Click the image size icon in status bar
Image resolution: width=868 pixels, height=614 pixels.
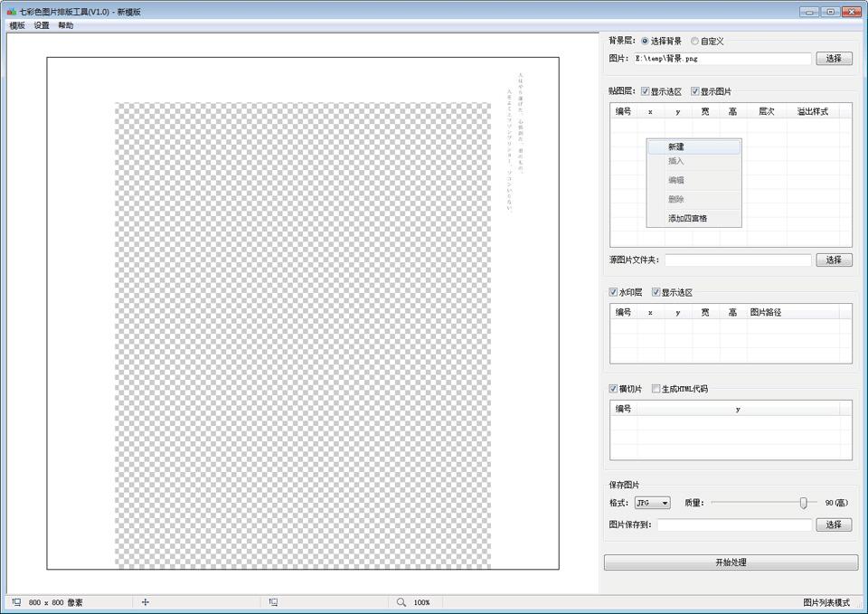(x=16, y=602)
